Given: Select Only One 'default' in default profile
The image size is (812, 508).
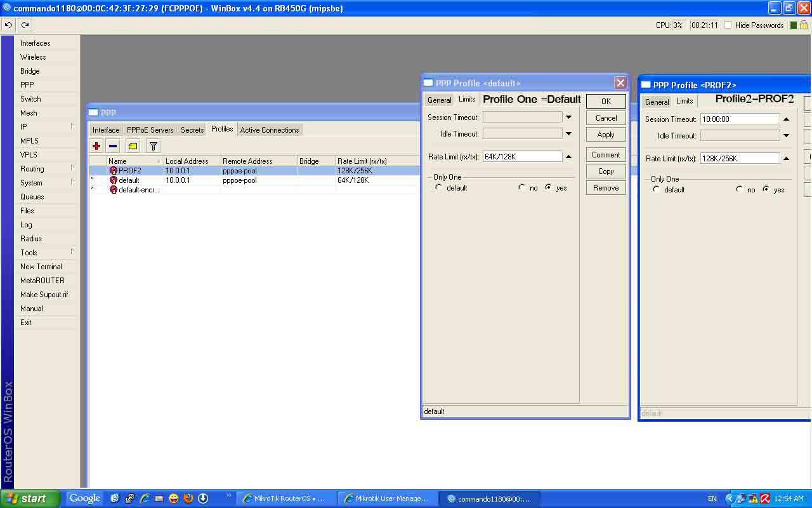Looking at the screenshot, I should click(439, 187).
